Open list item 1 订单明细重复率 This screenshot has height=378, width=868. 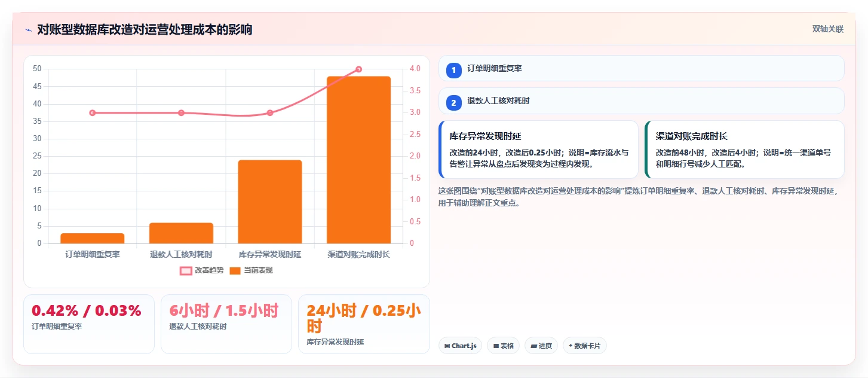coord(641,68)
